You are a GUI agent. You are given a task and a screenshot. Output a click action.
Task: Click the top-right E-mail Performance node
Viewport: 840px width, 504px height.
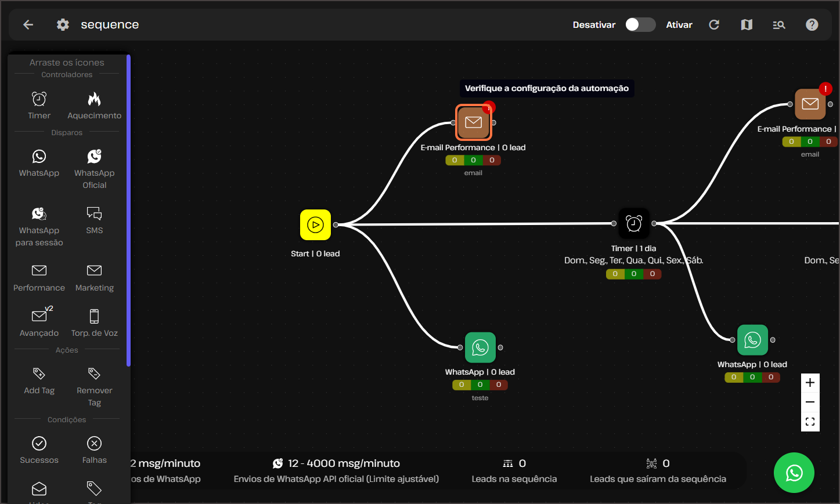(x=810, y=104)
